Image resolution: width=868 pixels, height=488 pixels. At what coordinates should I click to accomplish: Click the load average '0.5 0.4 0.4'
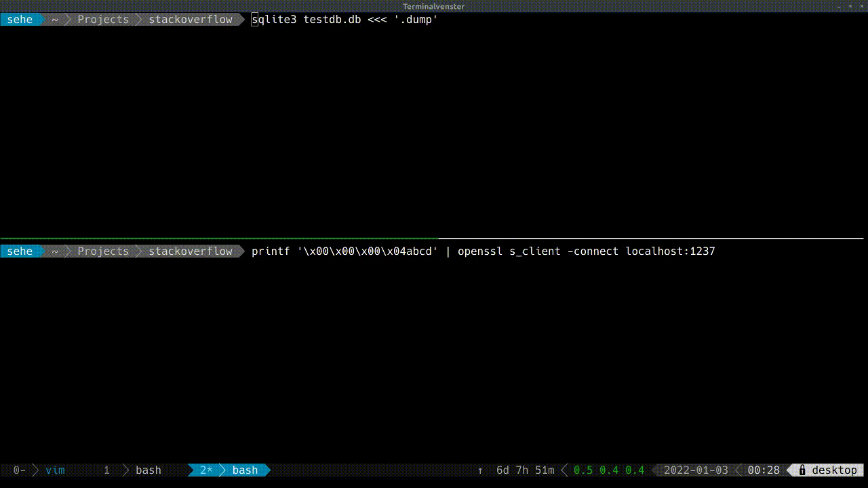(x=609, y=470)
